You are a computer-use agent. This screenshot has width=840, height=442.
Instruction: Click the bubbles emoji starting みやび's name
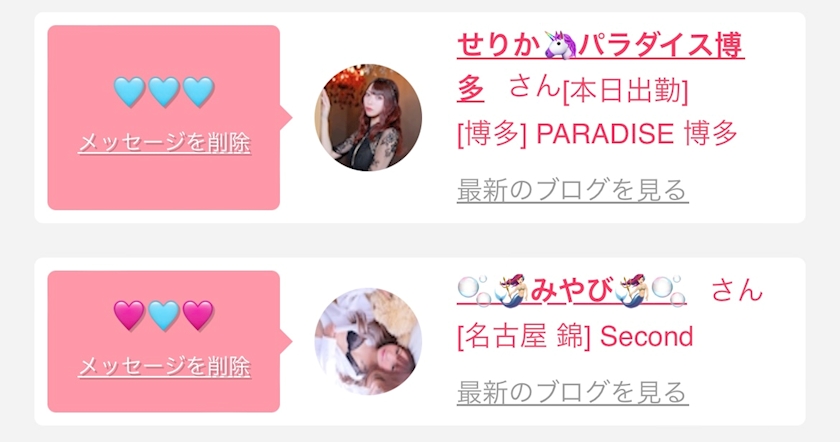[474, 290]
